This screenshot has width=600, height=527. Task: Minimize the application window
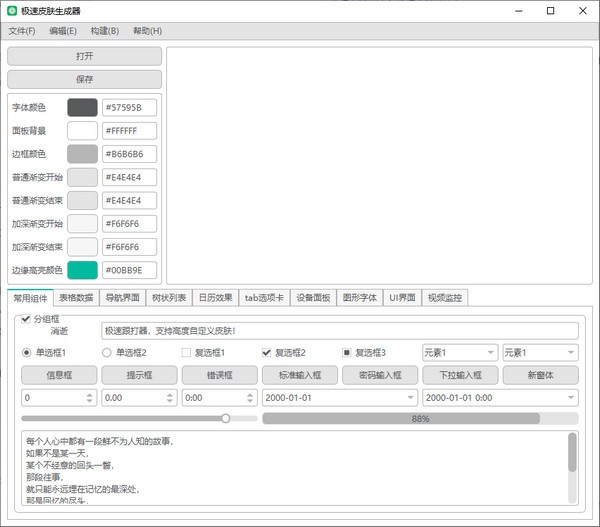518,11
